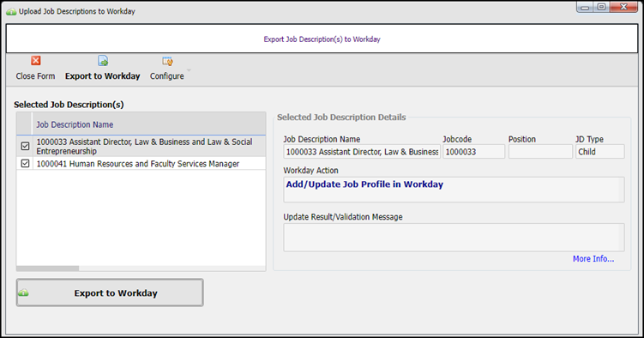The width and height of the screenshot is (644, 338).
Task: Open the Configure toolbar icon
Action: coord(167,61)
